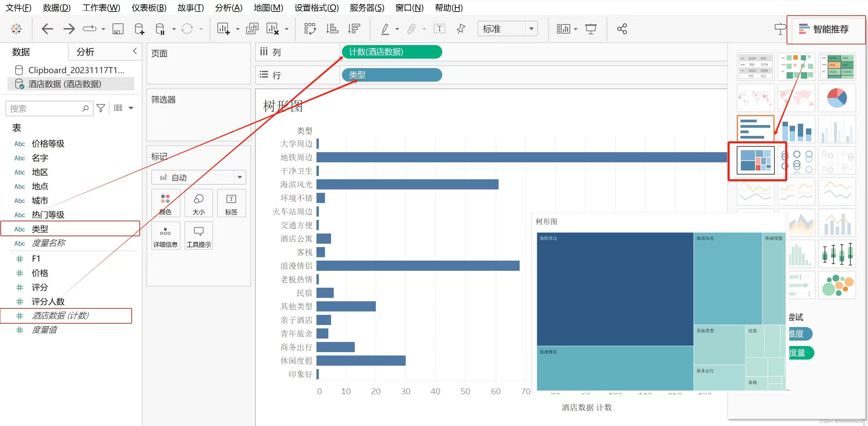The height and width of the screenshot is (426, 868).
Task: Open the 标准 view size dropdown
Action: 531,29
